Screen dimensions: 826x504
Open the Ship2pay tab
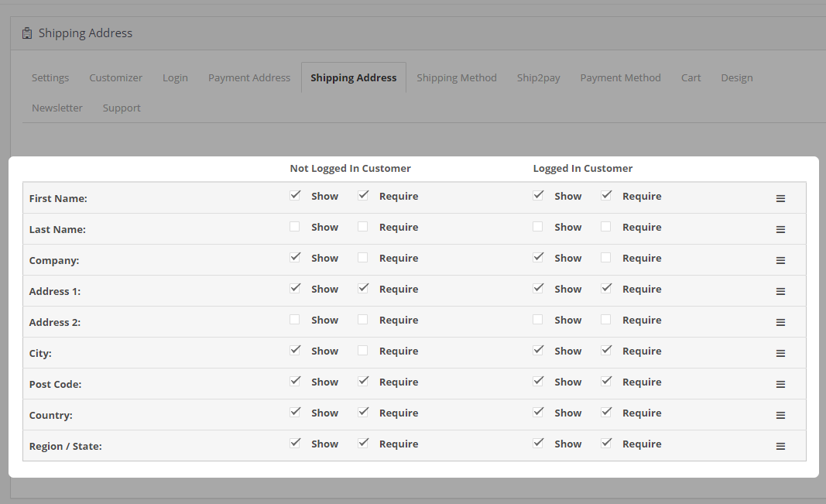(x=539, y=77)
